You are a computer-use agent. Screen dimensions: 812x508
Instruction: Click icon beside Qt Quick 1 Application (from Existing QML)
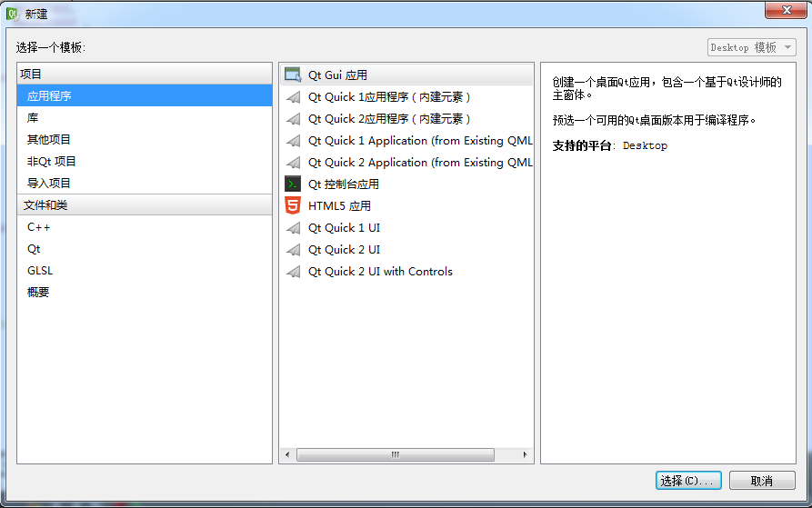[x=293, y=141]
